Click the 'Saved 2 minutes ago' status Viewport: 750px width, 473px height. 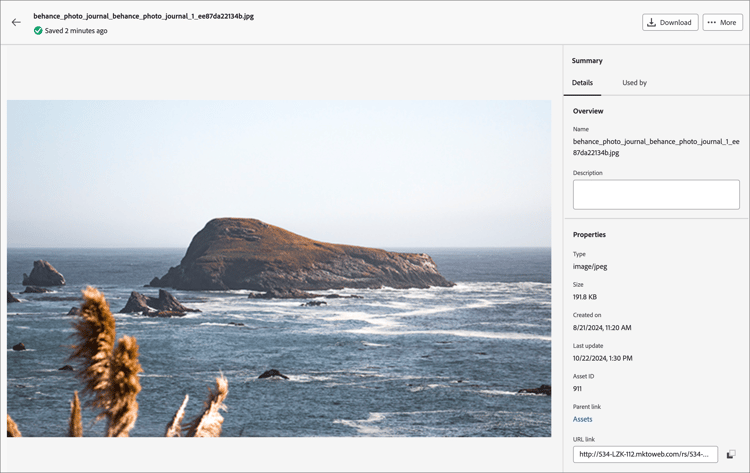pyautogui.click(x=76, y=31)
